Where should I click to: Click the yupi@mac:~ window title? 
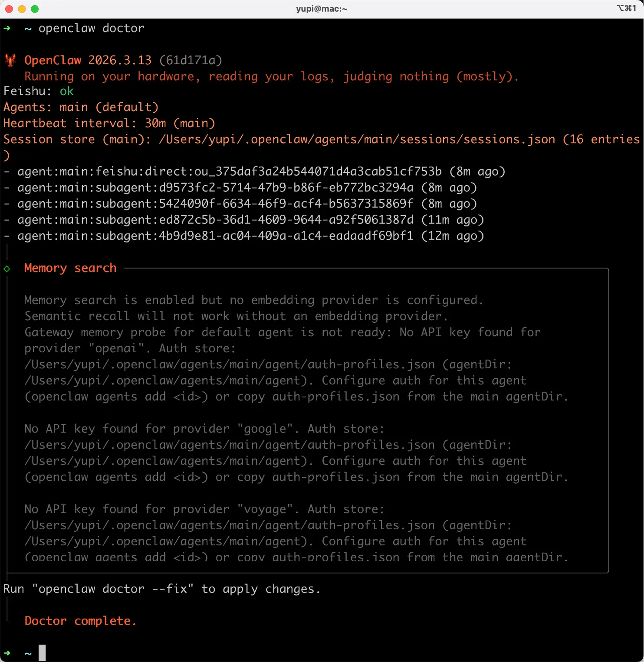point(322,9)
